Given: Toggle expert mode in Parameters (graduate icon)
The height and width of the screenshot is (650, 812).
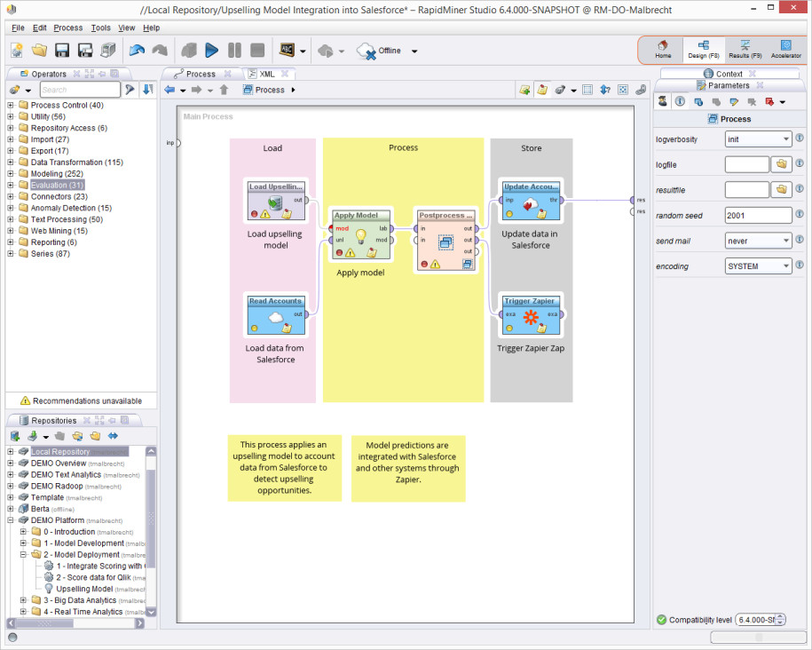Looking at the screenshot, I should pos(662,101).
